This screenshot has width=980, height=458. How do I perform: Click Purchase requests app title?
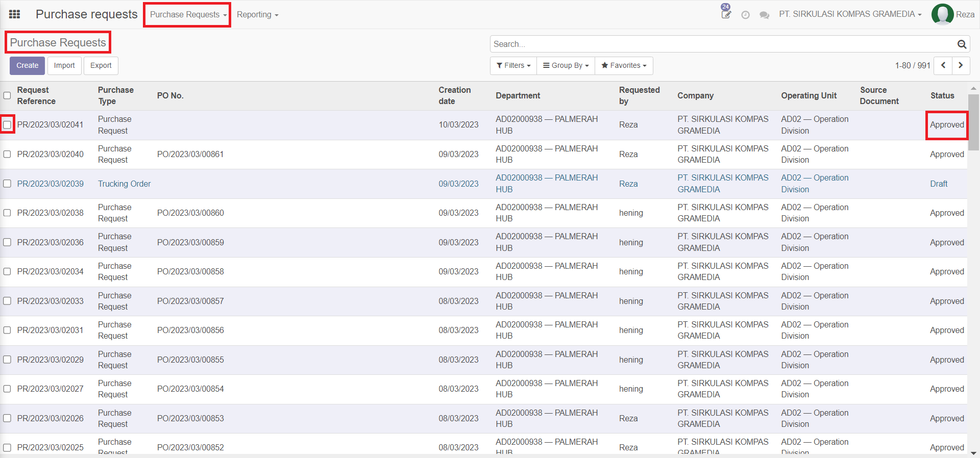87,14
